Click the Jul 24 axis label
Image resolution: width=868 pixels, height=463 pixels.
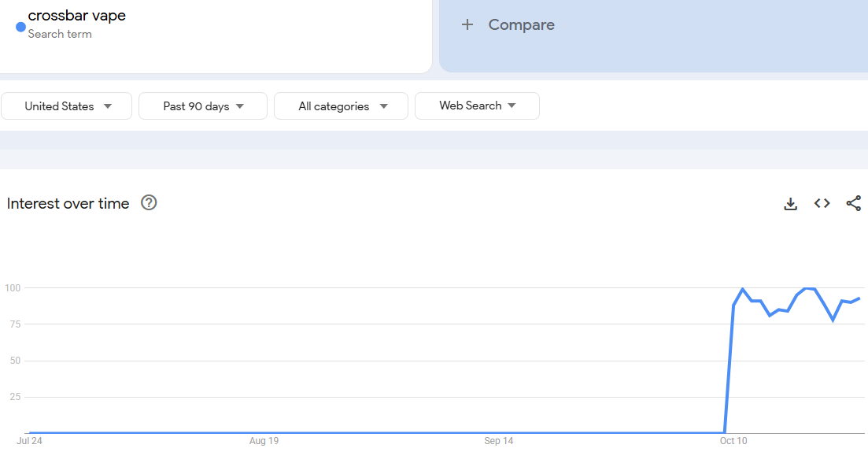tap(29, 441)
